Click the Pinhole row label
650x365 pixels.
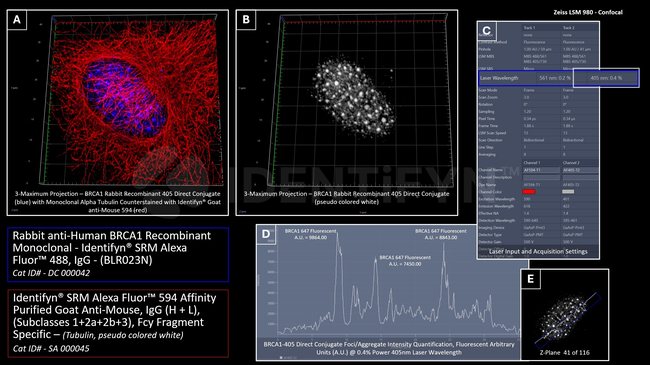(x=485, y=49)
